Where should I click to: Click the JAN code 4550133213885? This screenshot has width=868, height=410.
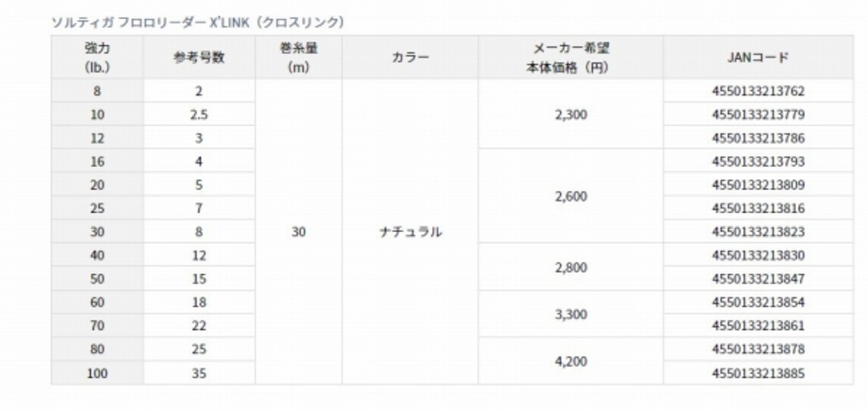pyautogui.click(x=758, y=373)
